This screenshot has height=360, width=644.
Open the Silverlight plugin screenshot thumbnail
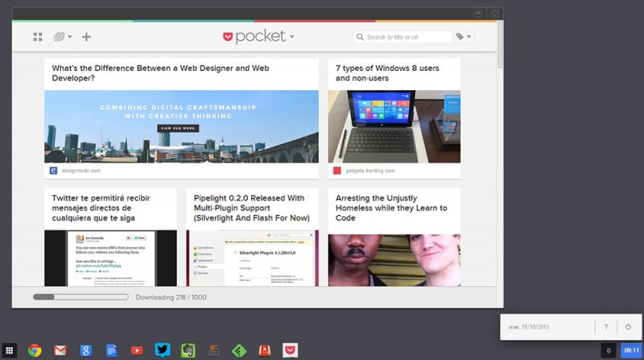click(x=252, y=258)
